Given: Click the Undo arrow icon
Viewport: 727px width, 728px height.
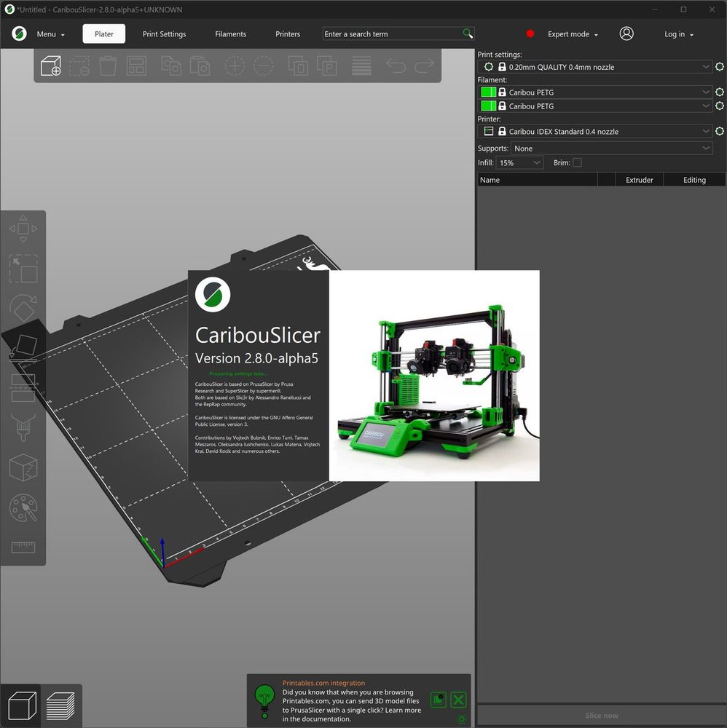Looking at the screenshot, I should coord(396,66).
